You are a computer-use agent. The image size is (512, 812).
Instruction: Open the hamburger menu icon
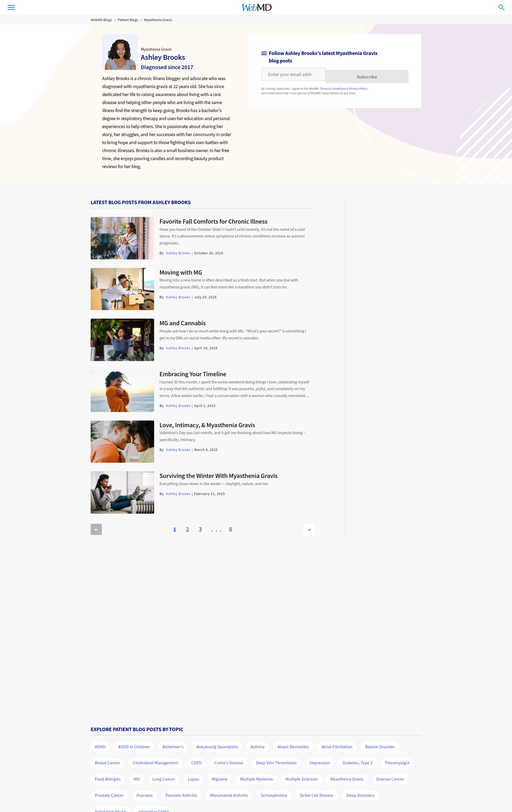(x=11, y=7)
